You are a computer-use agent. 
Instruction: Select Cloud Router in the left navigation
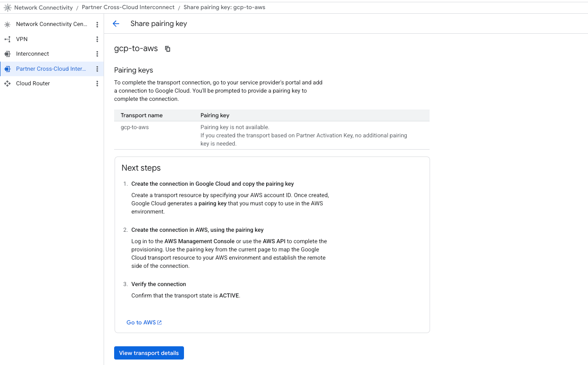(33, 83)
